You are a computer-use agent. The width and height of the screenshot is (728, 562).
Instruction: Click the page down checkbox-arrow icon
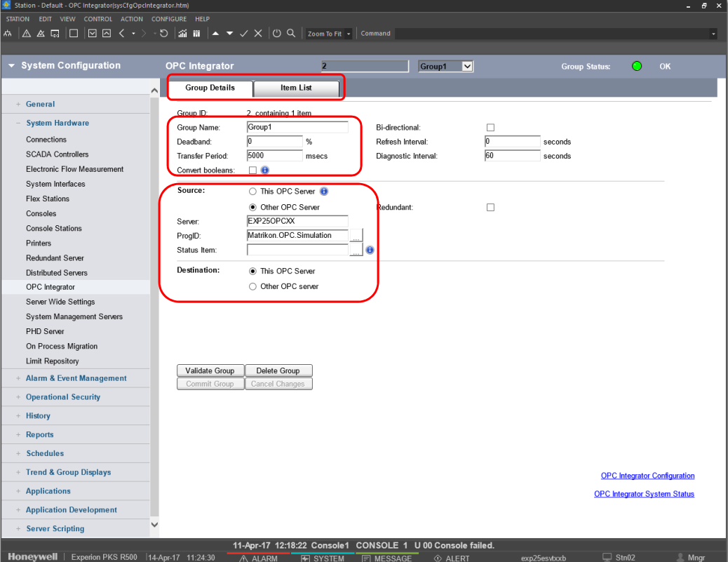click(93, 34)
